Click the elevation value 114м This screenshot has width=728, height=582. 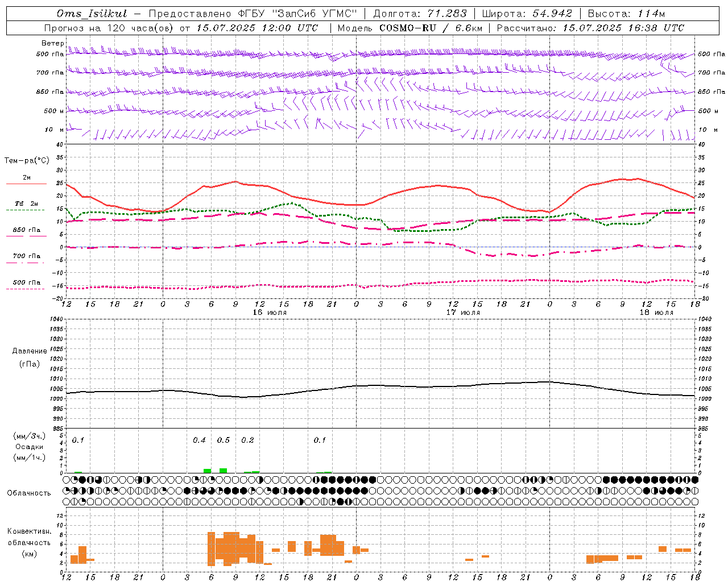(650, 14)
